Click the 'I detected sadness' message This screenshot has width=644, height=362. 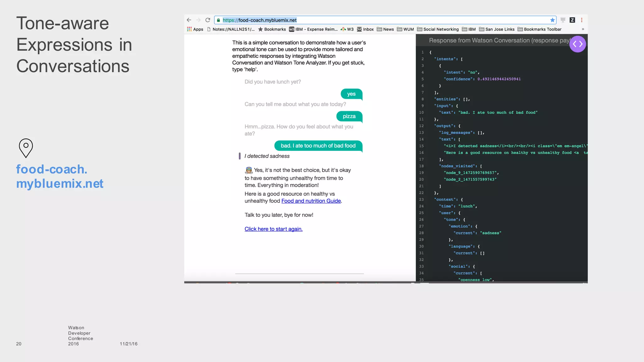tap(267, 156)
